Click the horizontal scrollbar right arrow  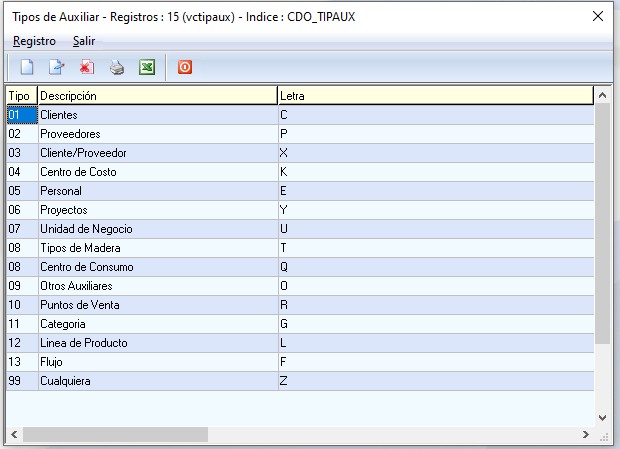pos(586,435)
